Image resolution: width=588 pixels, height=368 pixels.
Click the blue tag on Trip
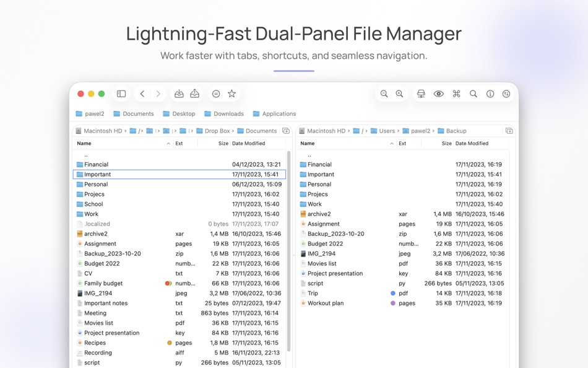[393, 293]
